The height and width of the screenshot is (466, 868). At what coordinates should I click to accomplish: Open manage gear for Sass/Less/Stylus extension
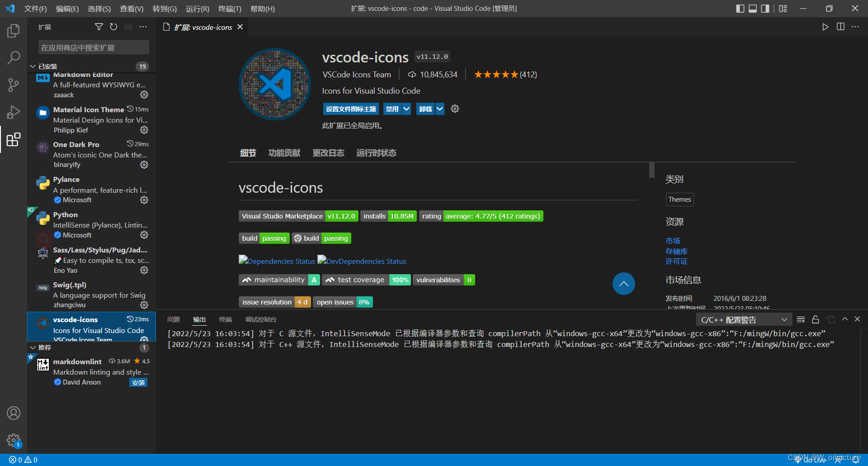(144, 270)
